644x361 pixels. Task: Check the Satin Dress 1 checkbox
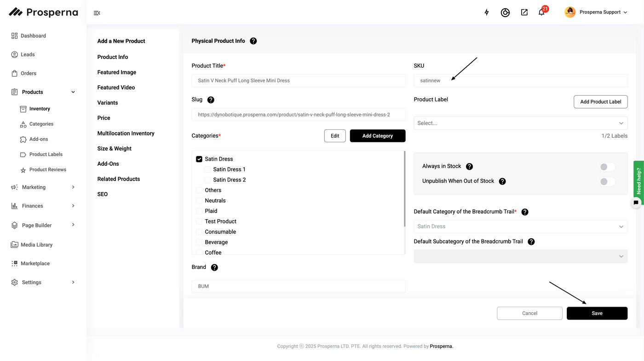tap(207, 169)
